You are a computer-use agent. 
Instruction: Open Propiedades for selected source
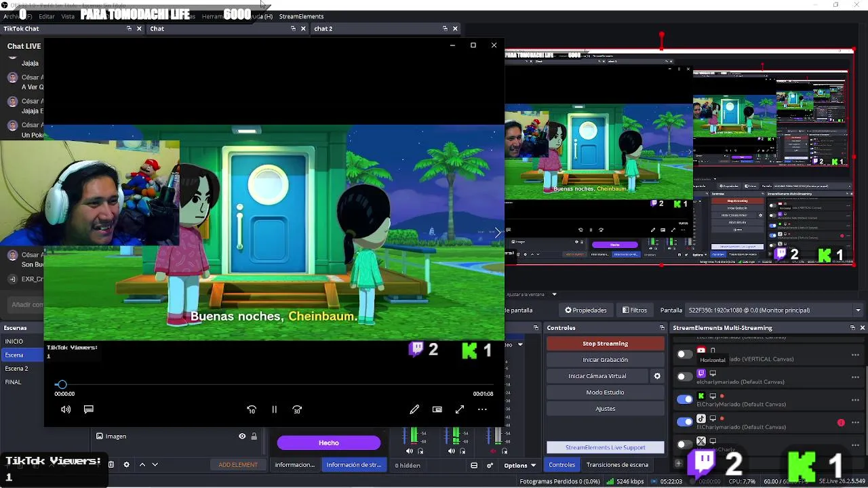point(586,310)
